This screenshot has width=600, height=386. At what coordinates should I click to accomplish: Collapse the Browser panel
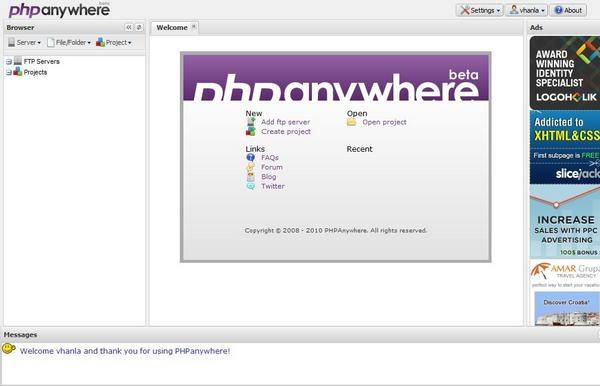[x=129, y=27]
